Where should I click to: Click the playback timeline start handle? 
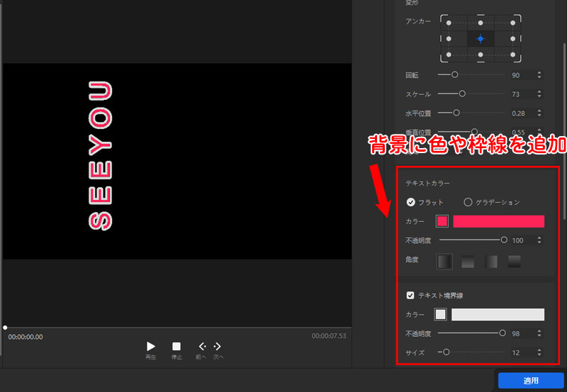5,327
